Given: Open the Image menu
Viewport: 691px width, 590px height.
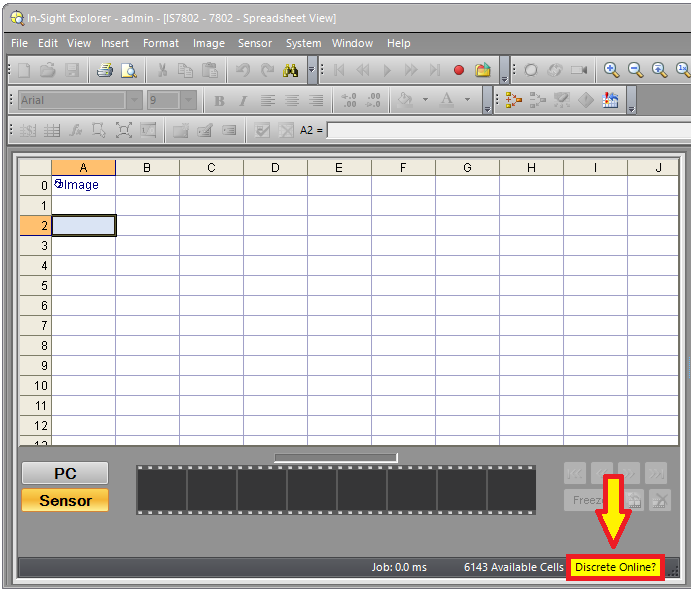Looking at the screenshot, I should [x=208, y=43].
